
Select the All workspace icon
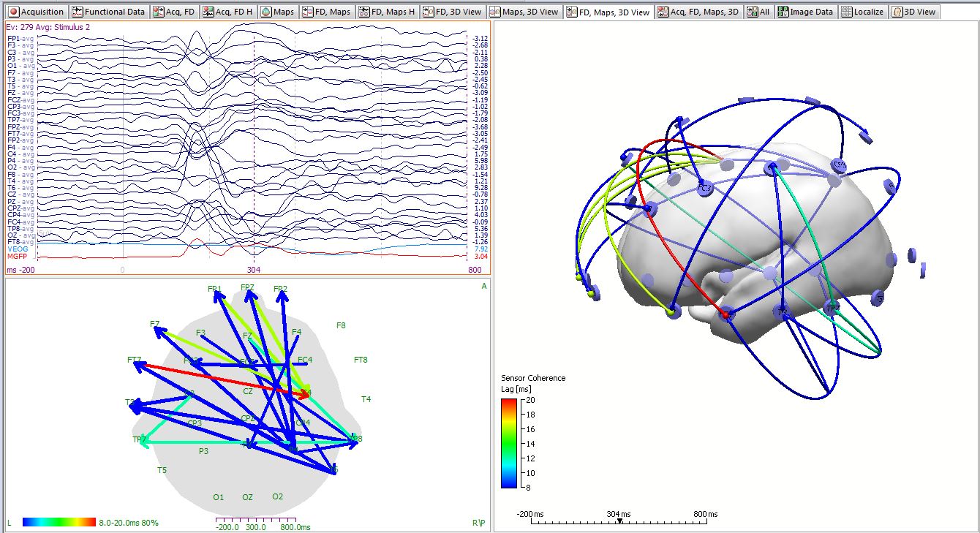[756, 11]
